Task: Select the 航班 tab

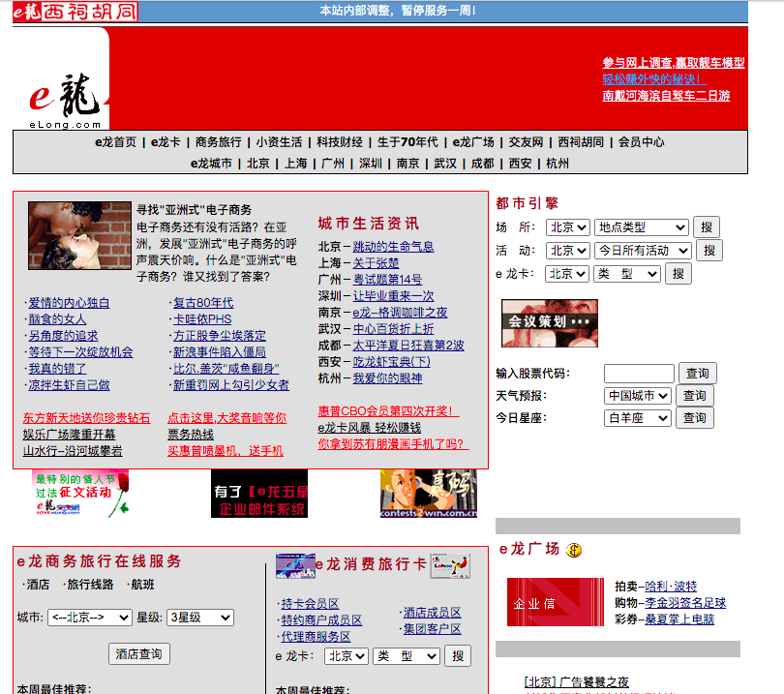Action: [x=142, y=585]
